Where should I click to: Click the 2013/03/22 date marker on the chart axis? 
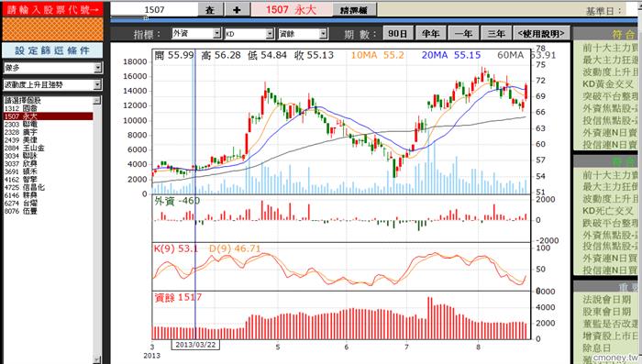(195, 345)
